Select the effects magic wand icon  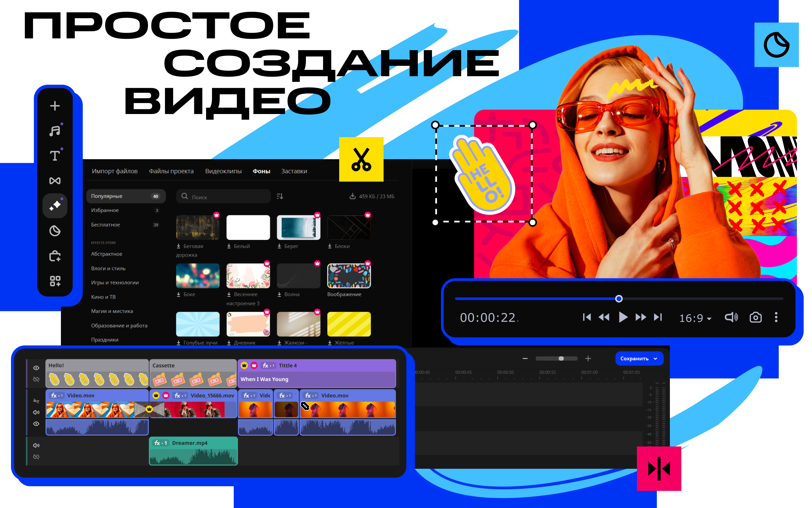point(55,206)
